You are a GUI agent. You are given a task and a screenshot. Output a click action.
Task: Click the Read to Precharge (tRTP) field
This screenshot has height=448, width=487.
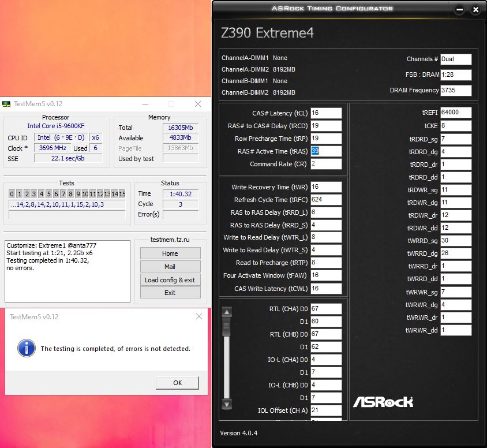(x=326, y=263)
